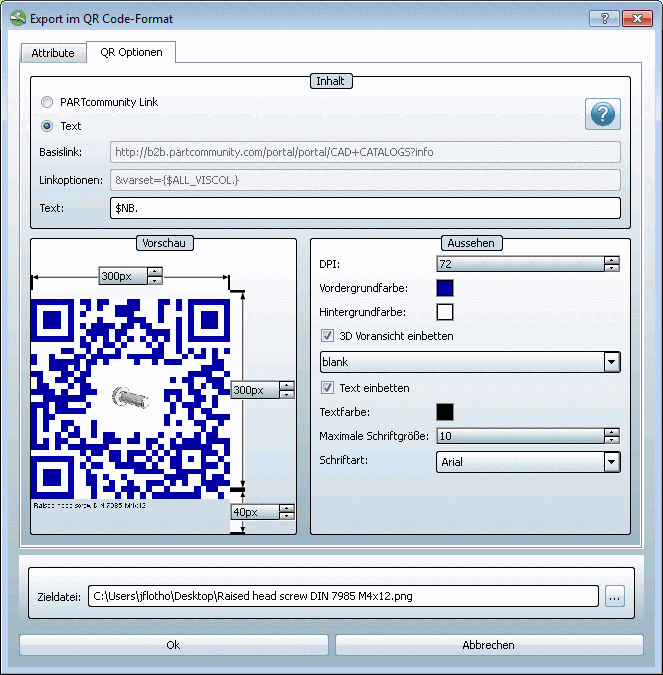
Task: Close the Export im QR Code-Format dialog
Action: point(638,19)
